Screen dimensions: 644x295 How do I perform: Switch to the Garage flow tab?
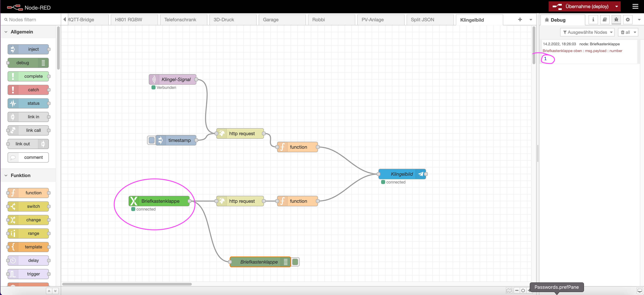coord(271,20)
